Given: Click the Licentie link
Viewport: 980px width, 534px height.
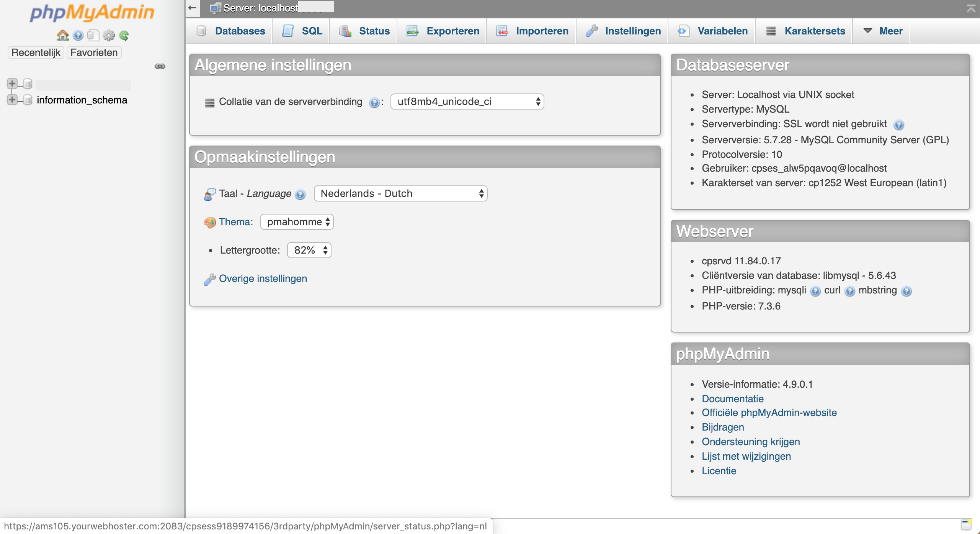Looking at the screenshot, I should pyautogui.click(x=719, y=471).
